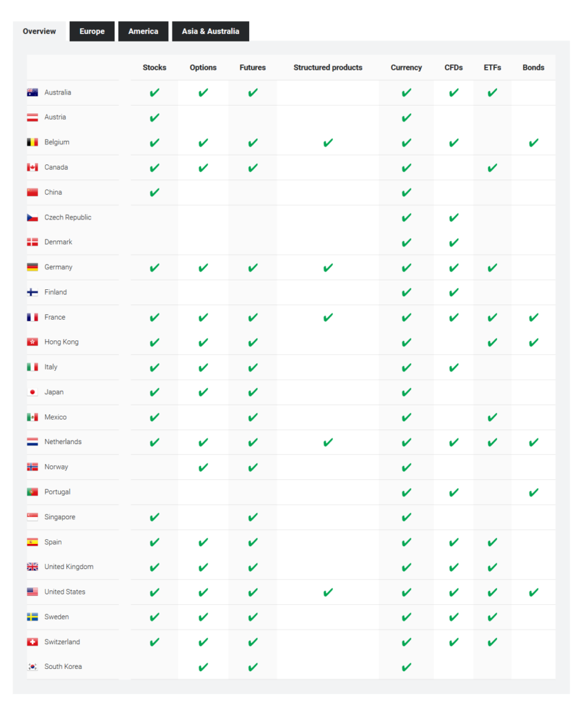Click the Germany flag icon
Image resolution: width=588 pixels, height=707 pixels.
(x=32, y=267)
